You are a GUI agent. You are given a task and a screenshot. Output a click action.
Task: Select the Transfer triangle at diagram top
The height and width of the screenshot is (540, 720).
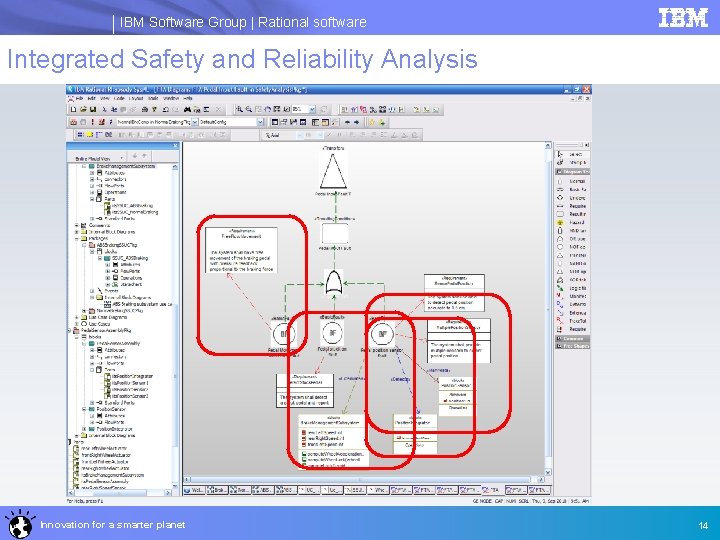coord(333,171)
